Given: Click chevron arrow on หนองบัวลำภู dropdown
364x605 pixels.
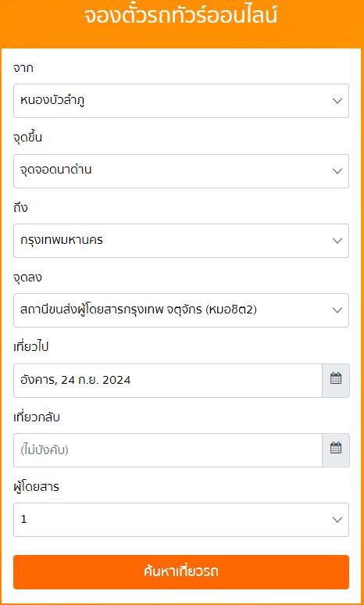Looking at the screenshot, I should 337,101.
